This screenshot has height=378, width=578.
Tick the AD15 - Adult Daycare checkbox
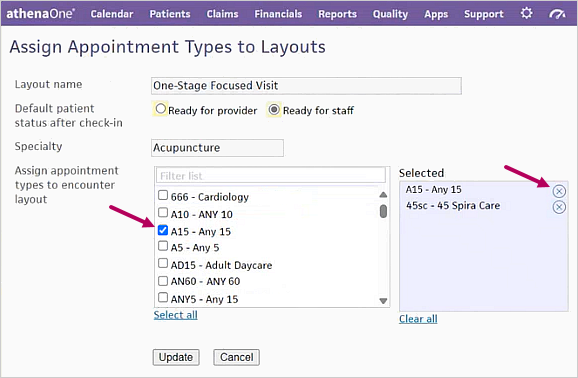tap(163, 263)
